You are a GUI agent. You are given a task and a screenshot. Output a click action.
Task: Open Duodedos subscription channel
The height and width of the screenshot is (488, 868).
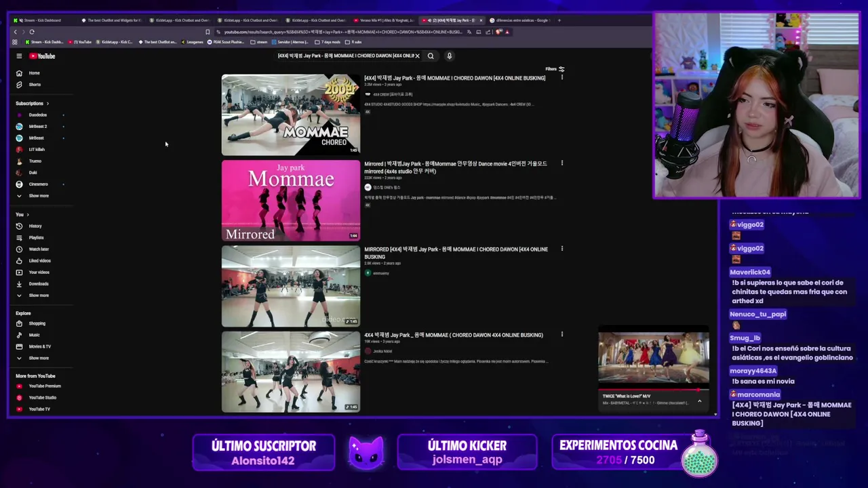click(32, 115)
